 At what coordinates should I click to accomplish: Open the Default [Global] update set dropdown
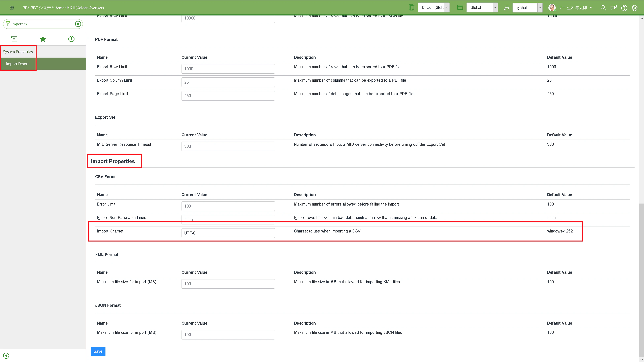pyautogui.click(x=433, y=7)
